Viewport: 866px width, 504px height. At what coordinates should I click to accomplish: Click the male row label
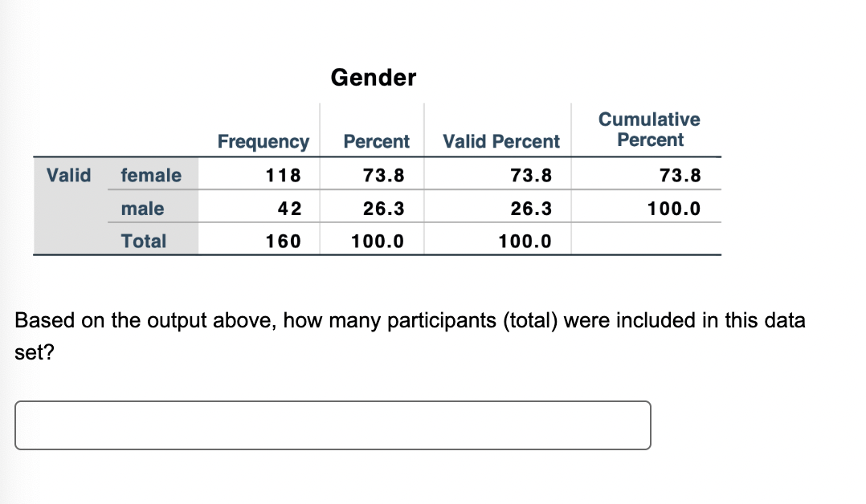[143, 208]
